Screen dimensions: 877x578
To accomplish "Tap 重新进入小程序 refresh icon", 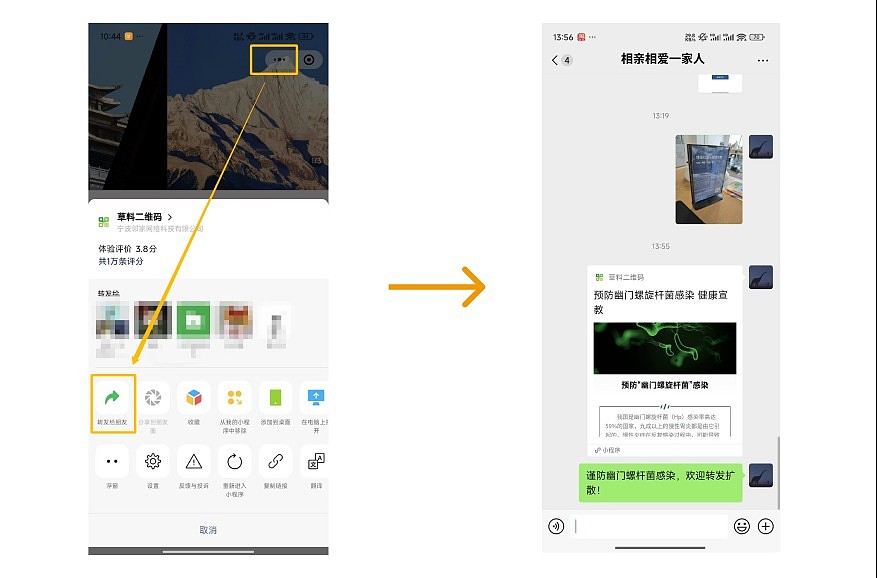I will (235, 461).
